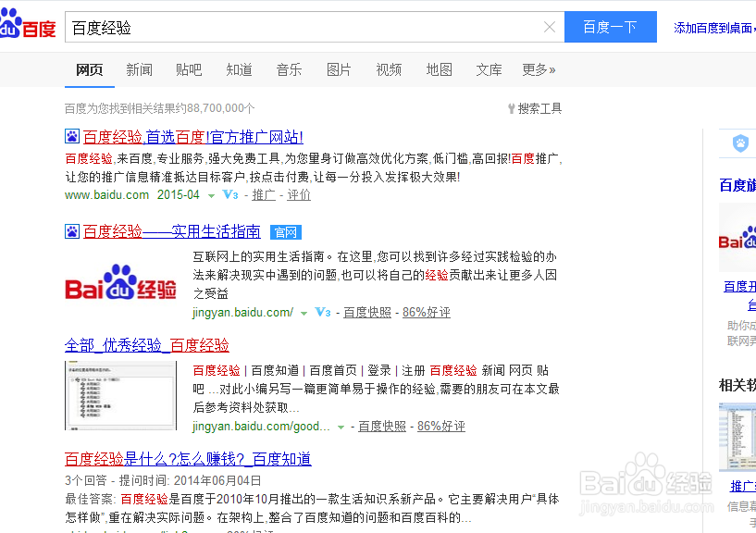Open the 添加百度到桌面 link

714,28
